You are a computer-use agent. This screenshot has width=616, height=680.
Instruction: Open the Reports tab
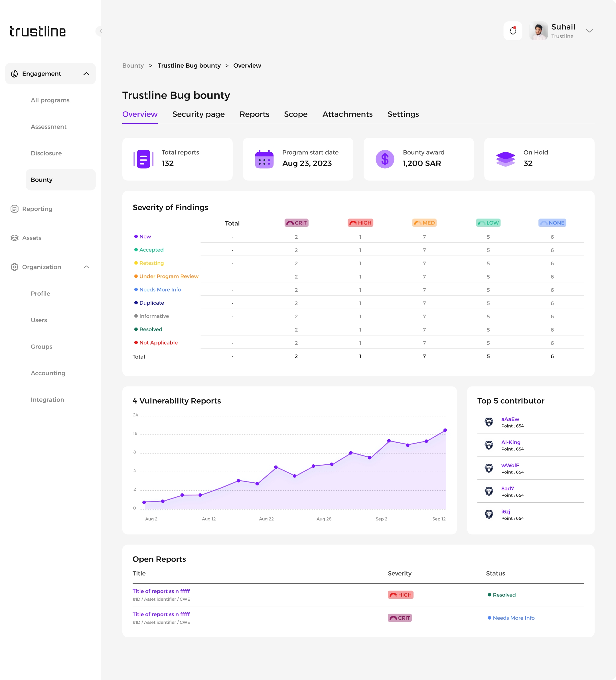[254, 114]
